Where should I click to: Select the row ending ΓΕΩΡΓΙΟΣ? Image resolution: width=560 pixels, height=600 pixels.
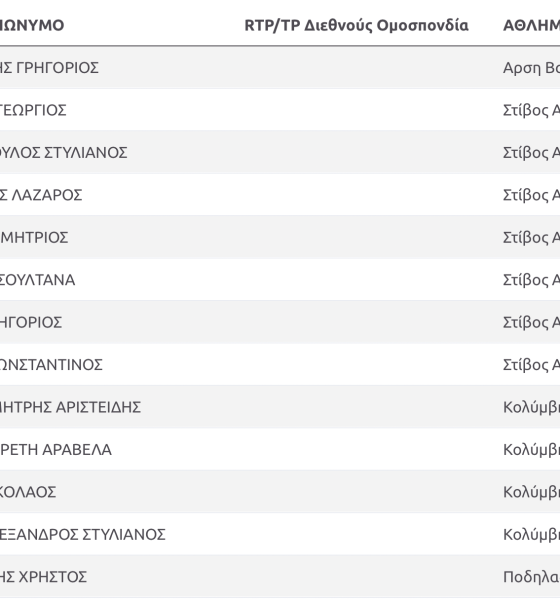[x=280, y=110]
